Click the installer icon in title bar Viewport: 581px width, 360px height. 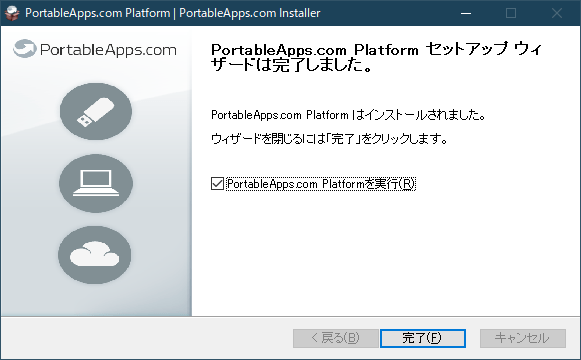[12, 13]
